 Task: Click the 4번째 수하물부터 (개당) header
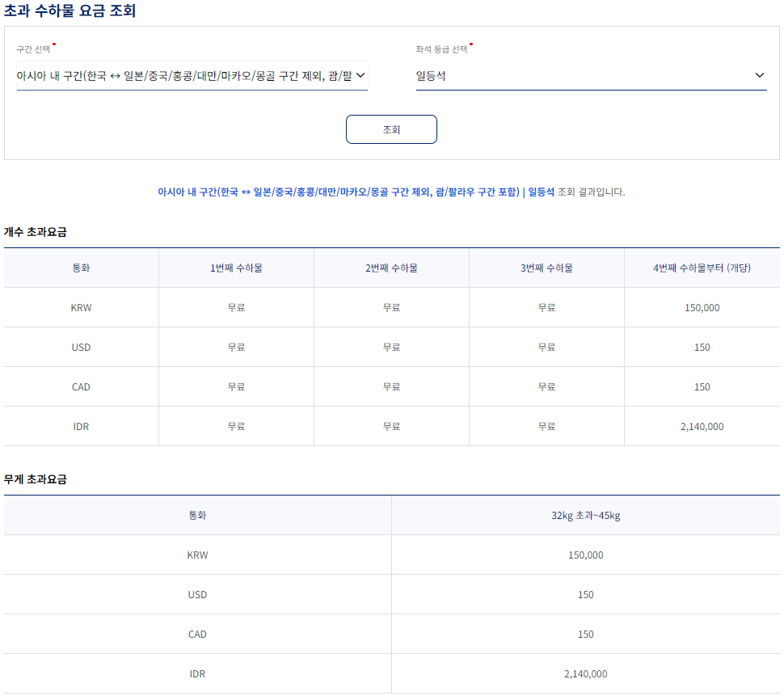click(x=701, y=268)
